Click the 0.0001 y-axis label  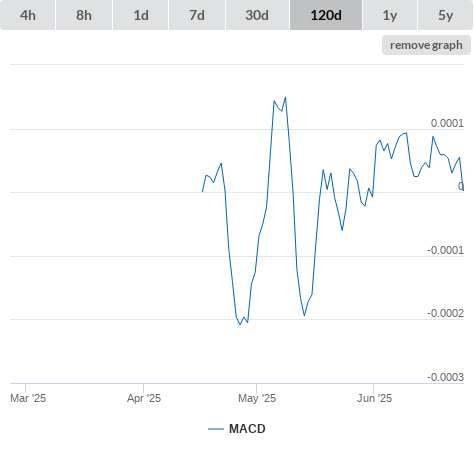pos(447,123)
